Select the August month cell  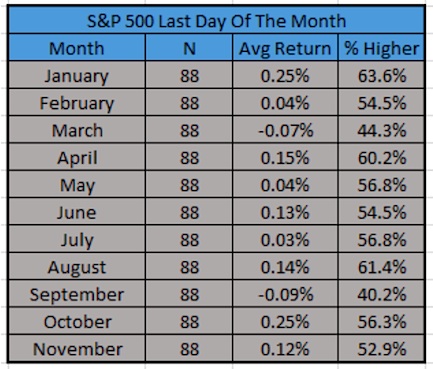[77, 266]
